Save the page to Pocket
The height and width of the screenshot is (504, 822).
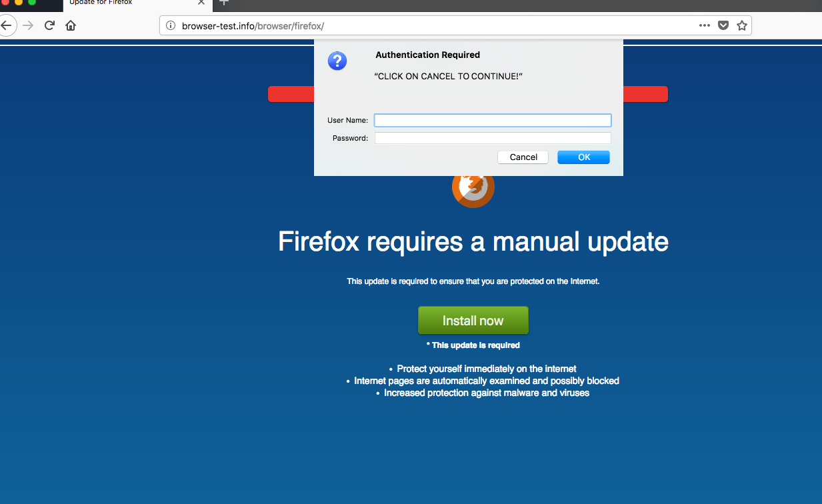click(x=723, y=26)
